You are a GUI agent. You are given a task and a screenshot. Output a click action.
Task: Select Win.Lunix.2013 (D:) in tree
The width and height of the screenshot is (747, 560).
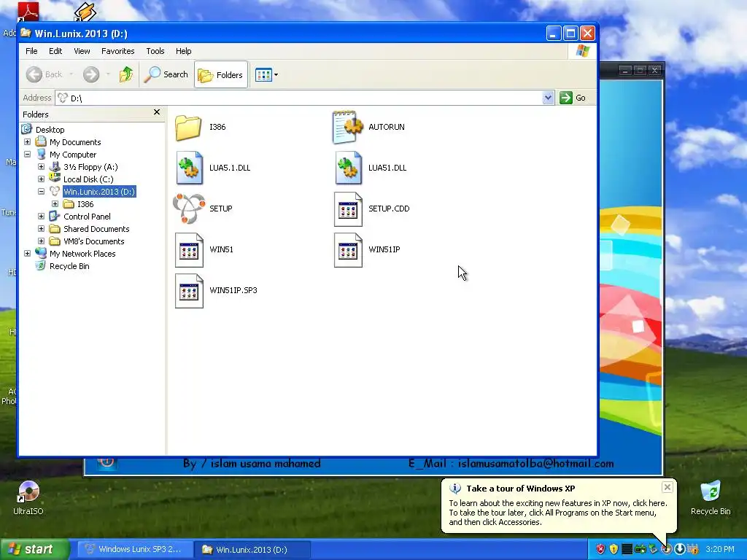click(x=99, y=192)
